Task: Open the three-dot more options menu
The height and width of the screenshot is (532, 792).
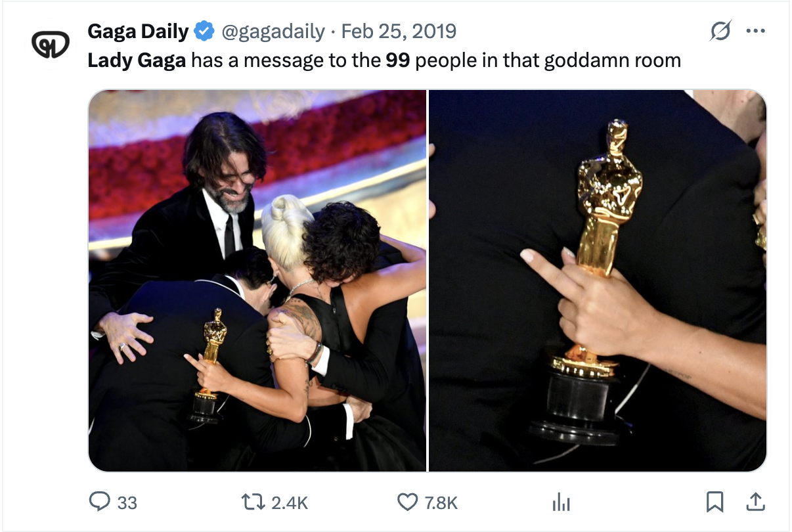Action: point(755,31)
